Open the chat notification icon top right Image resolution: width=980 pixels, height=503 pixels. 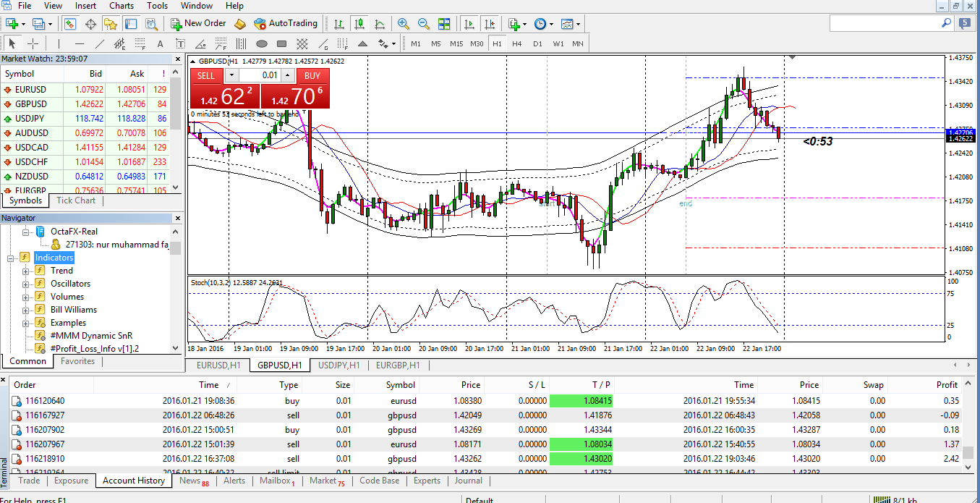click(965, 23)
